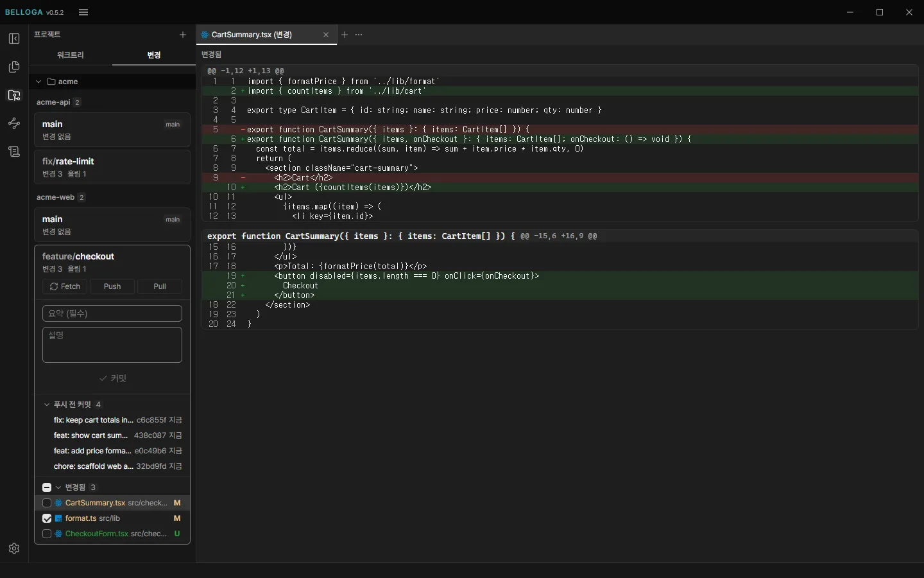Collapse the 푸시 전 커밋 section

[x=47, y=405]
